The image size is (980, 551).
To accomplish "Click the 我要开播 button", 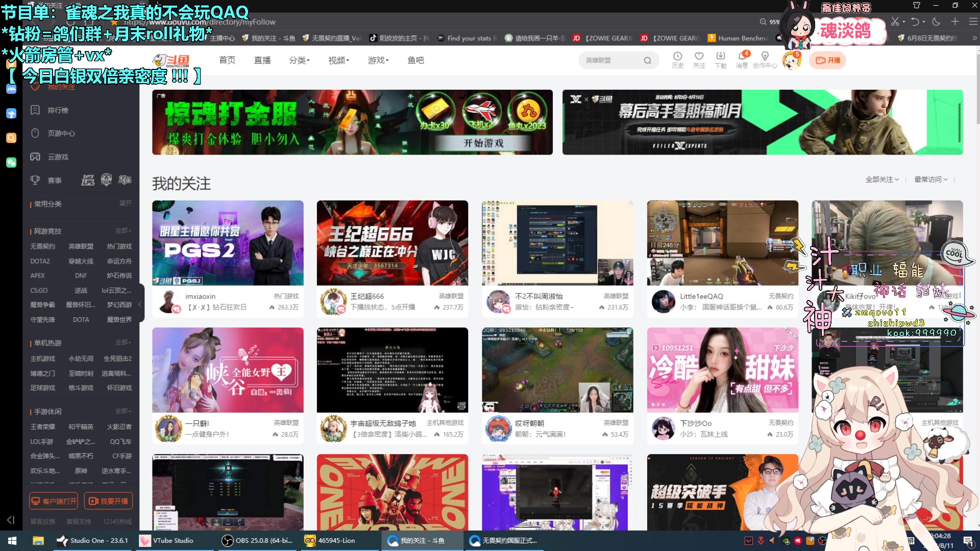I will (x=109, y=501).
